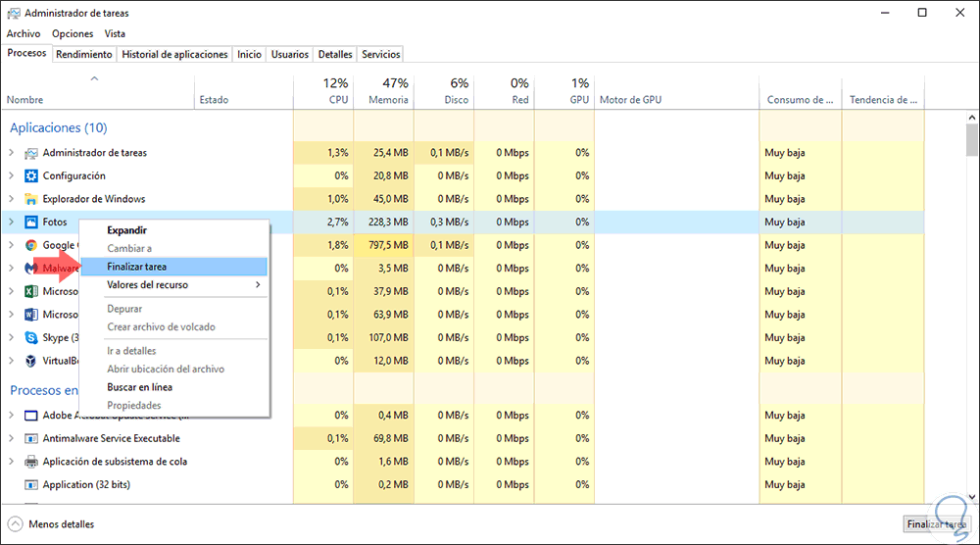The width and height of the screenshot is (980, 545).
Task: Click the Explorador de Windows folder icon
Action: tap(29, 199)
